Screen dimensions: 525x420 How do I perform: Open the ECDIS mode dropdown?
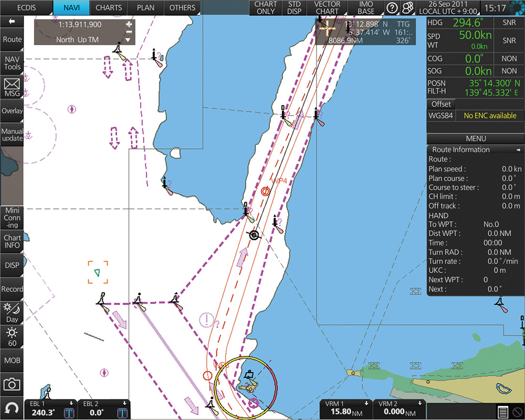26,8
